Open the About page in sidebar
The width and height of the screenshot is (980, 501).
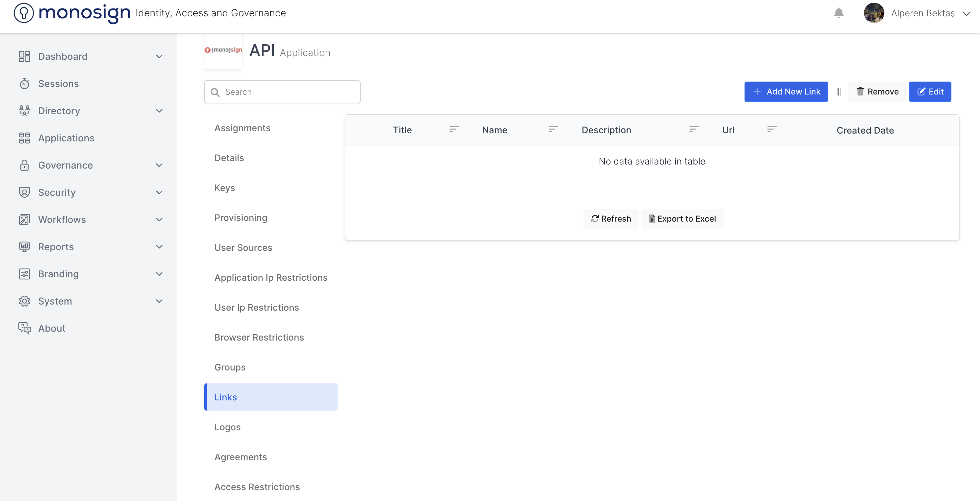click(52, 328)
